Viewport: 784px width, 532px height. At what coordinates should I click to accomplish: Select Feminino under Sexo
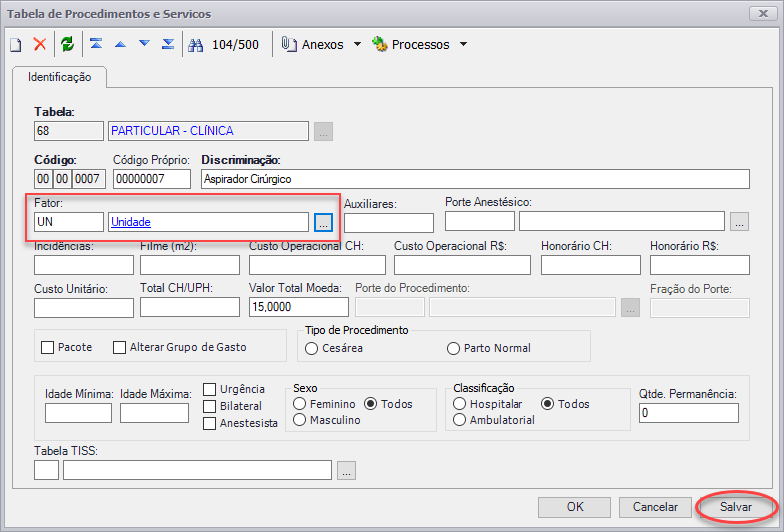click(x=300, y=404)
